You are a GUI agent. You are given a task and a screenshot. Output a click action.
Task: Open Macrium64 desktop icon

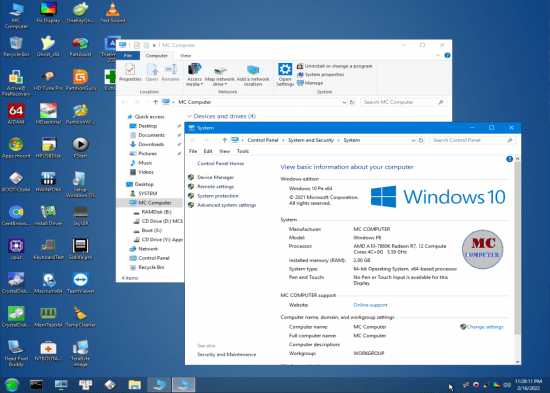point(48,283)
